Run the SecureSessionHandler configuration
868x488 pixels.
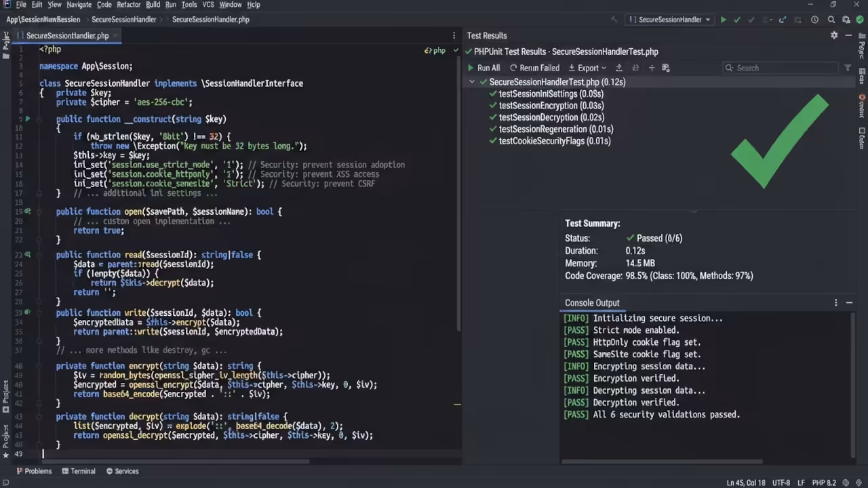point(724,20)
